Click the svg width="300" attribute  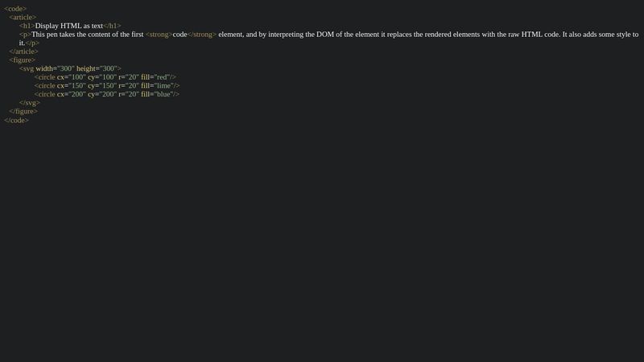coord(55,68)
